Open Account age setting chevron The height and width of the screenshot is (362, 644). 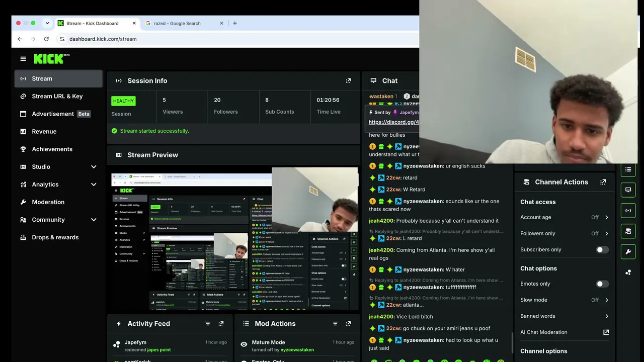pos(607,218)
